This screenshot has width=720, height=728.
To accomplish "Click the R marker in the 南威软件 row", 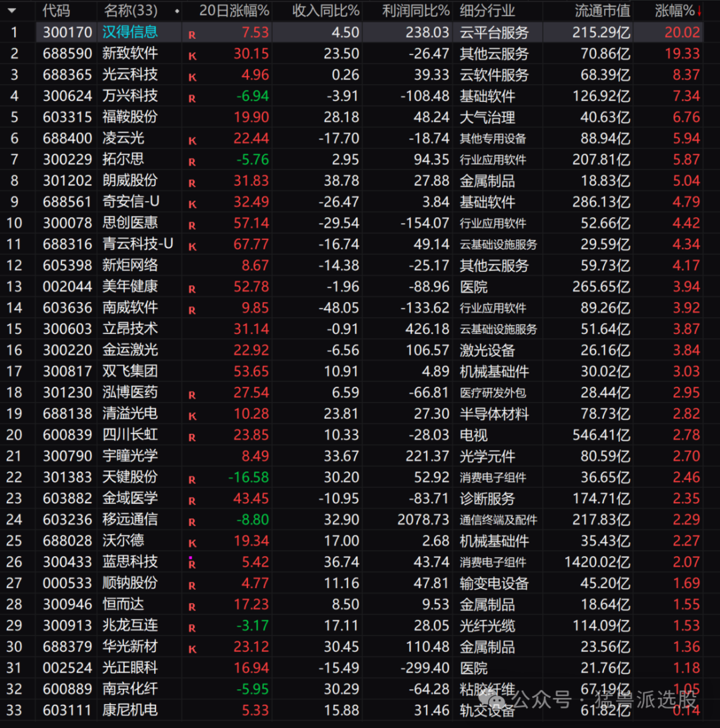I will tap(192, 311).
